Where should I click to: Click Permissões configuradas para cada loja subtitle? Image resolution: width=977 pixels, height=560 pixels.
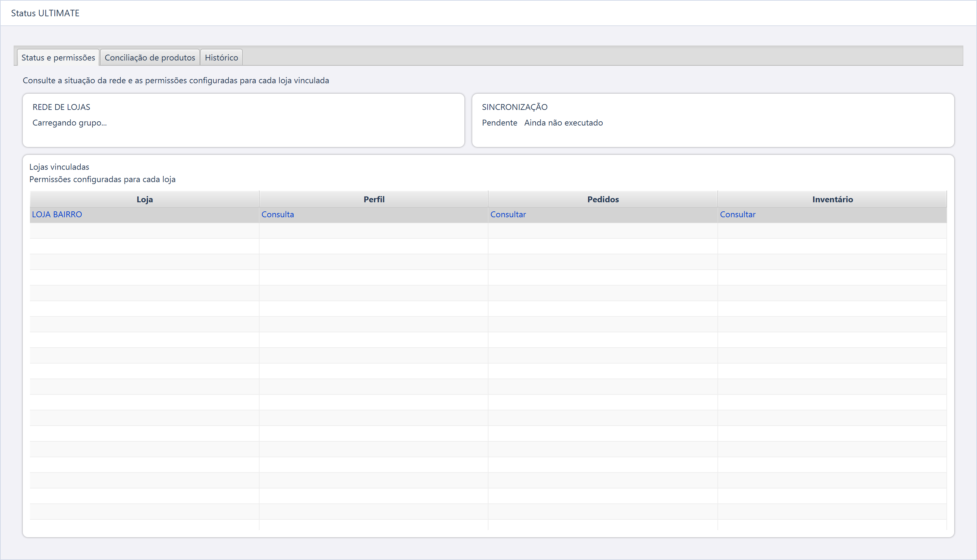[x=102, y=179]
